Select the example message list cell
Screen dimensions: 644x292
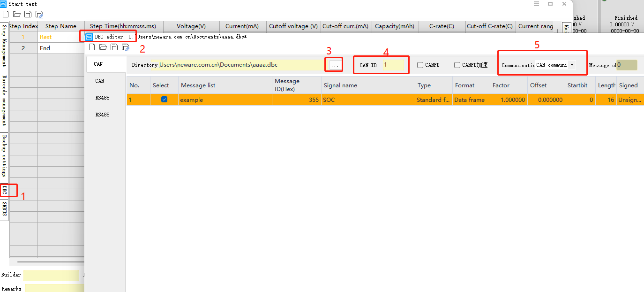[x=225, y=100]
